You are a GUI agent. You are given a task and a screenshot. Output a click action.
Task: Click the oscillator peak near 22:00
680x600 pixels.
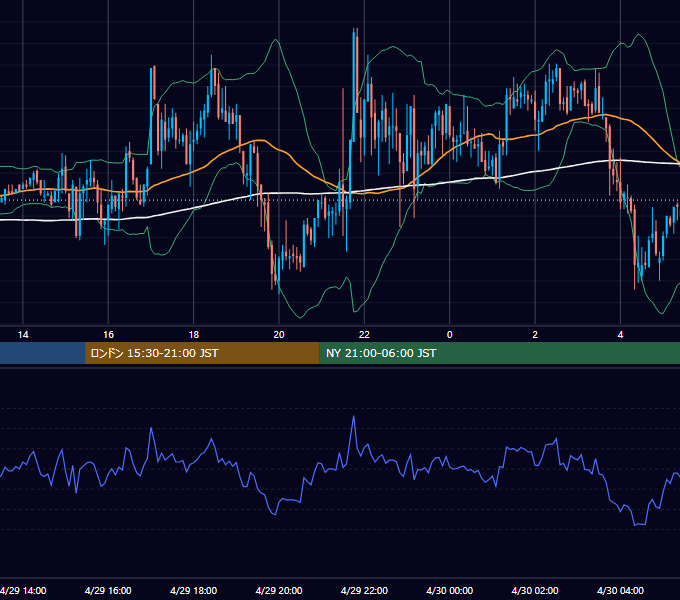coord(353,417)
